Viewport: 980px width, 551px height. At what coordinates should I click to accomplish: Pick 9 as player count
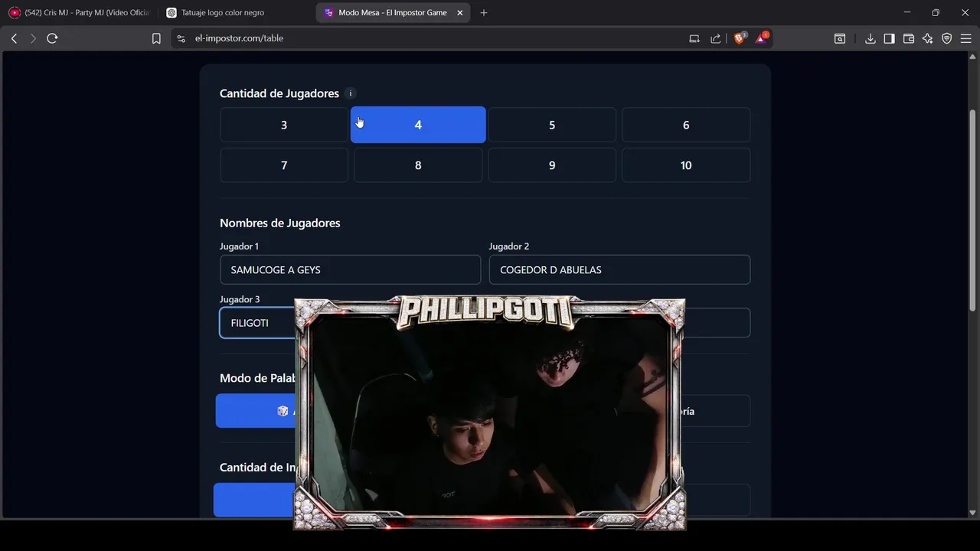click(552, 165)
